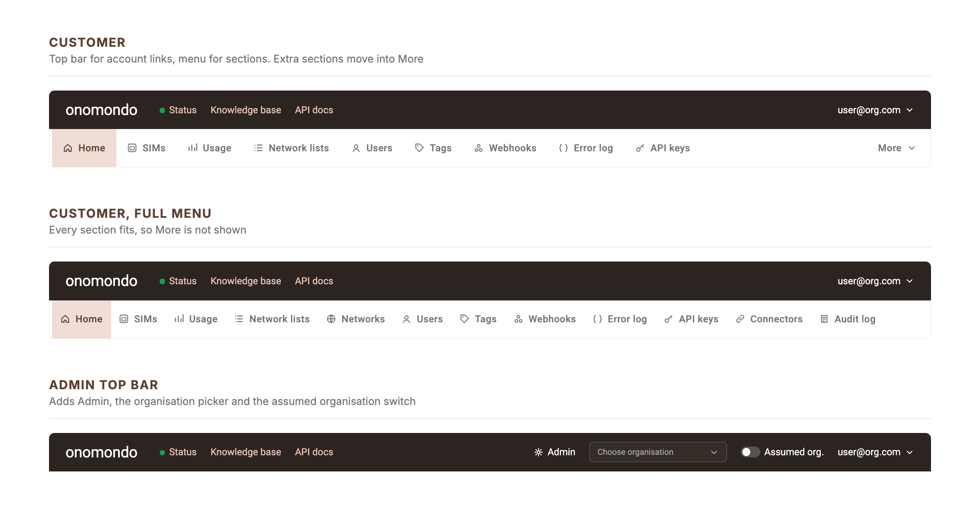This screenshot has height=513, width=980.
Task: Open the user@org.com menu in the Customer top bar
Action: tap(875, 110)
